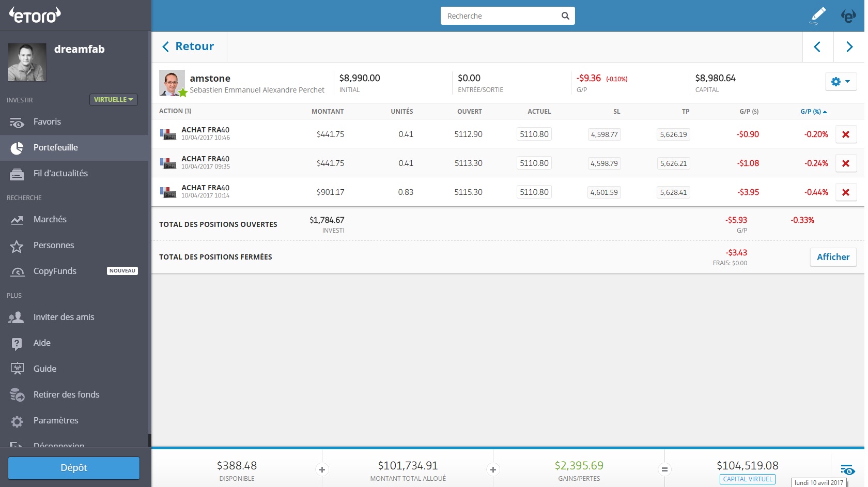Click the Dépôt button
The width and height of the screenshot is (868, 487).
pos(74,468)
